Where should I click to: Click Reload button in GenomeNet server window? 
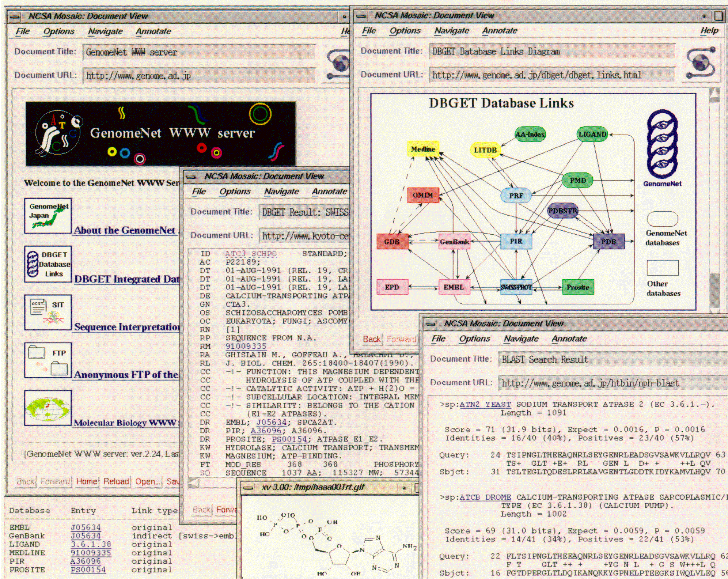click(116, 481)
